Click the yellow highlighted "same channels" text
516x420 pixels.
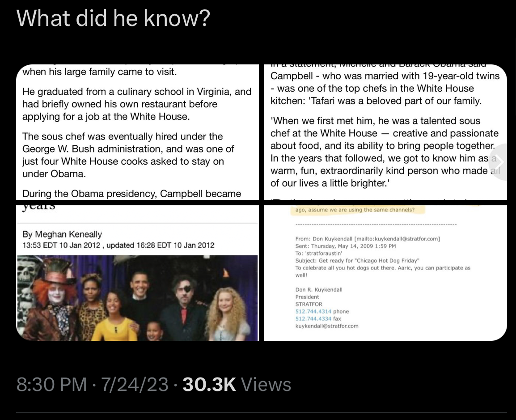355,210
